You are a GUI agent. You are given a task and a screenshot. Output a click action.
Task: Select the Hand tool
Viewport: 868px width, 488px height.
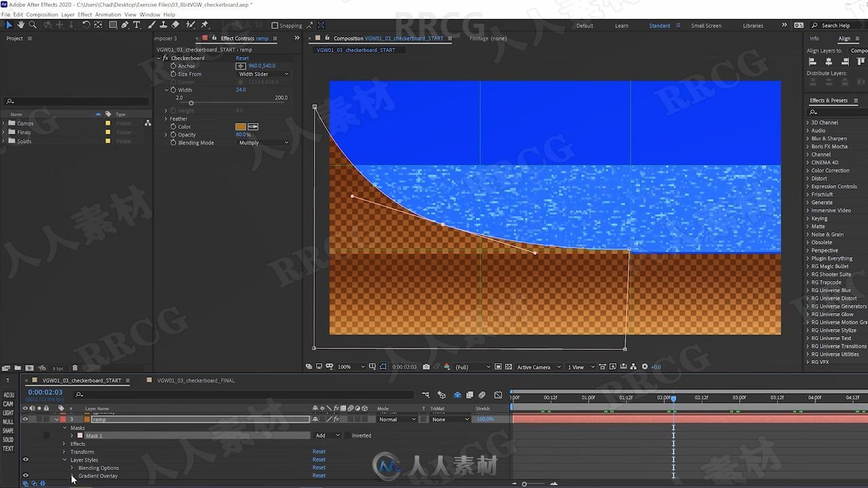(x=21, y=25)
